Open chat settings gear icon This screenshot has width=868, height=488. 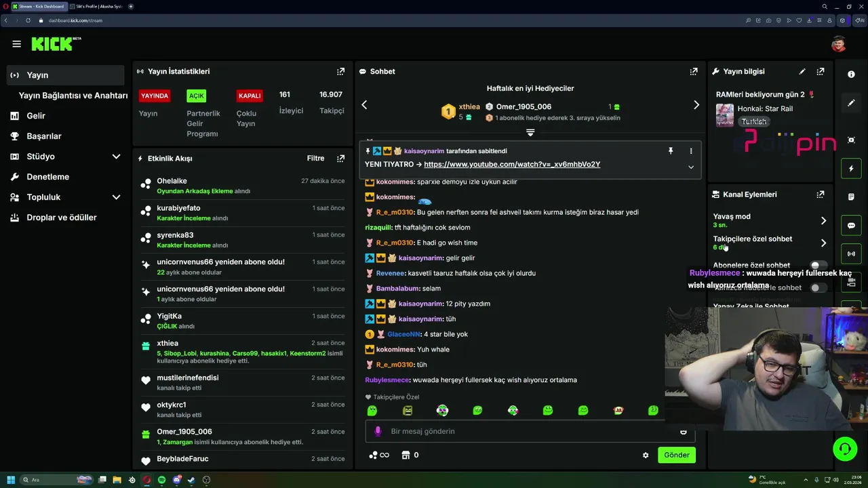pos(646,455)
